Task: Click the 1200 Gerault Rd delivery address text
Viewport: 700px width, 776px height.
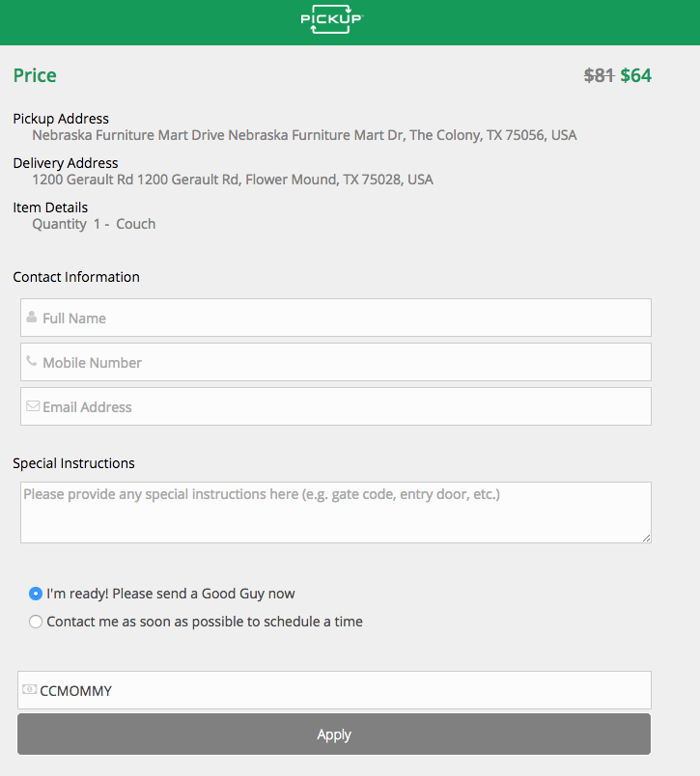Action: (233, 180)
